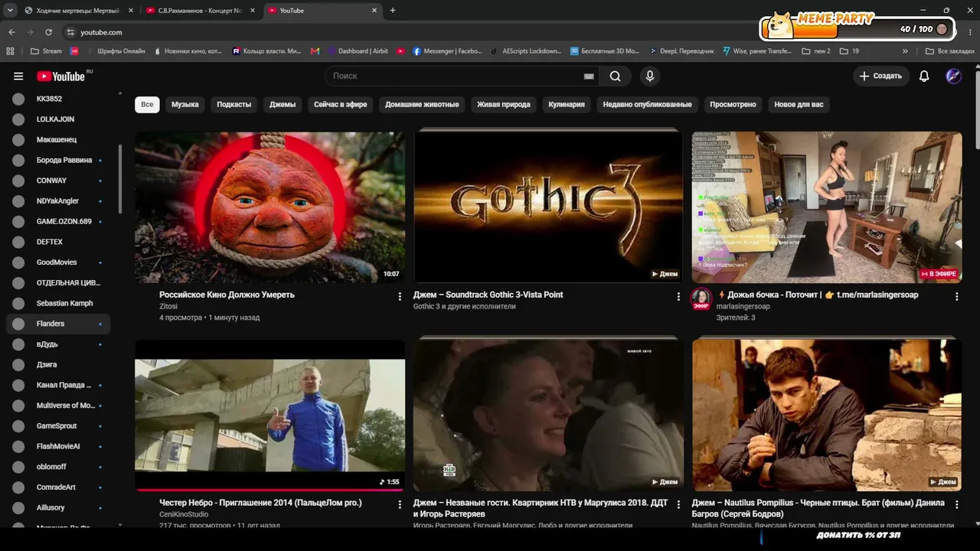Open the on-screen keyboard icon in search
The height and width of the screenshot is (551, 980).
point(589,76)
